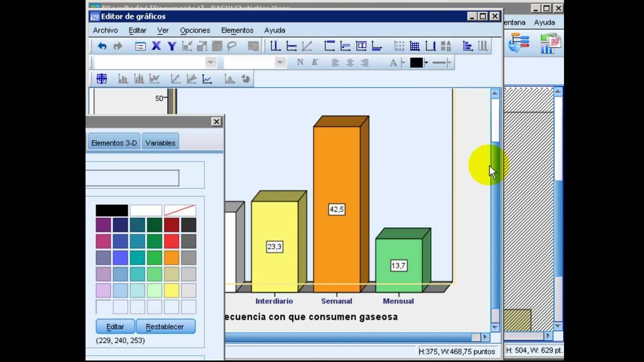Open the Elementos menu
Screen dimensions: 644x362
click(237, 30)
